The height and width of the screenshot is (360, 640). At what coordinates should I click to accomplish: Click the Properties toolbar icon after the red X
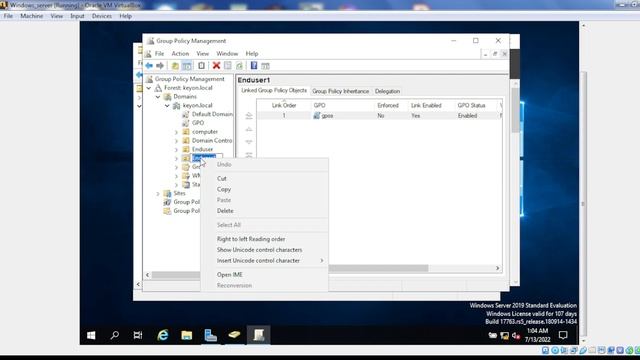(228, 66)
